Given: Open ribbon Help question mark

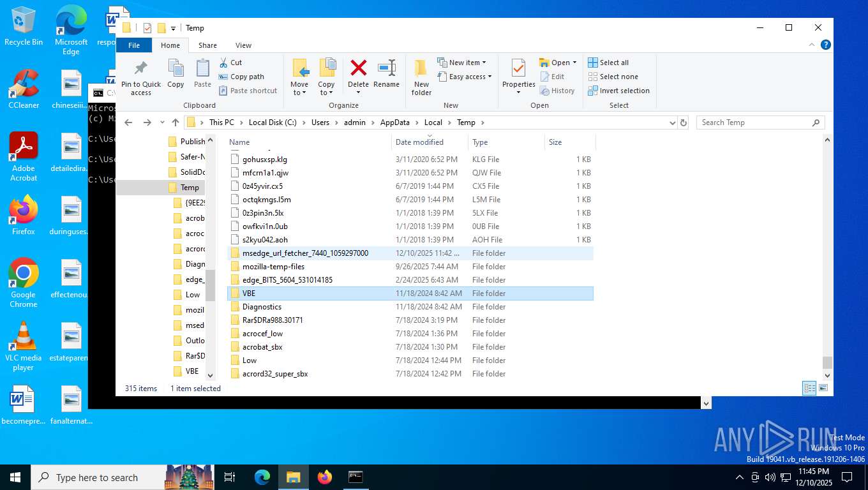Looking at the screenshot, I should pos(825,45).
